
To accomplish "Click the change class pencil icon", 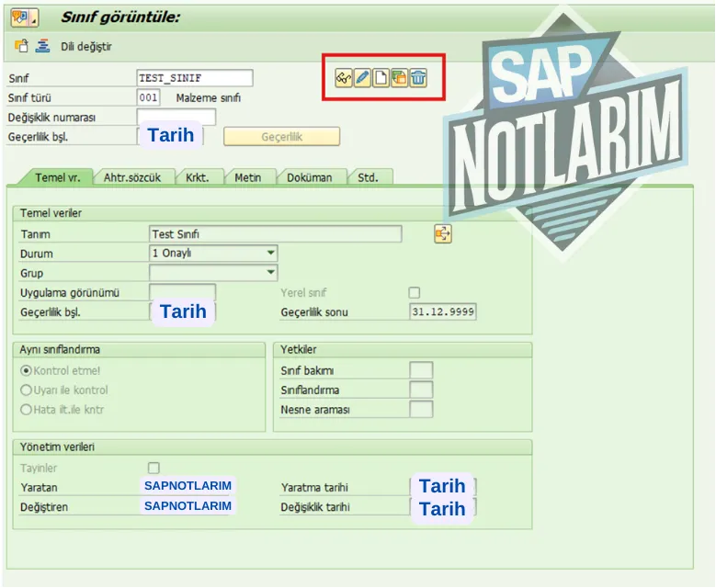I will pyautogui.click(x=362, y=78).
